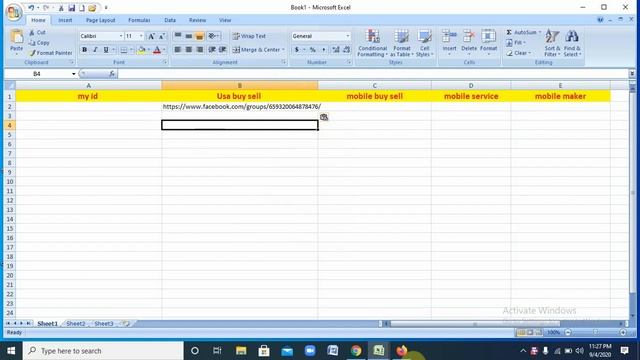Apply accounting dollar number format
The width and height of the screenshot is (640, 360).
297,50
